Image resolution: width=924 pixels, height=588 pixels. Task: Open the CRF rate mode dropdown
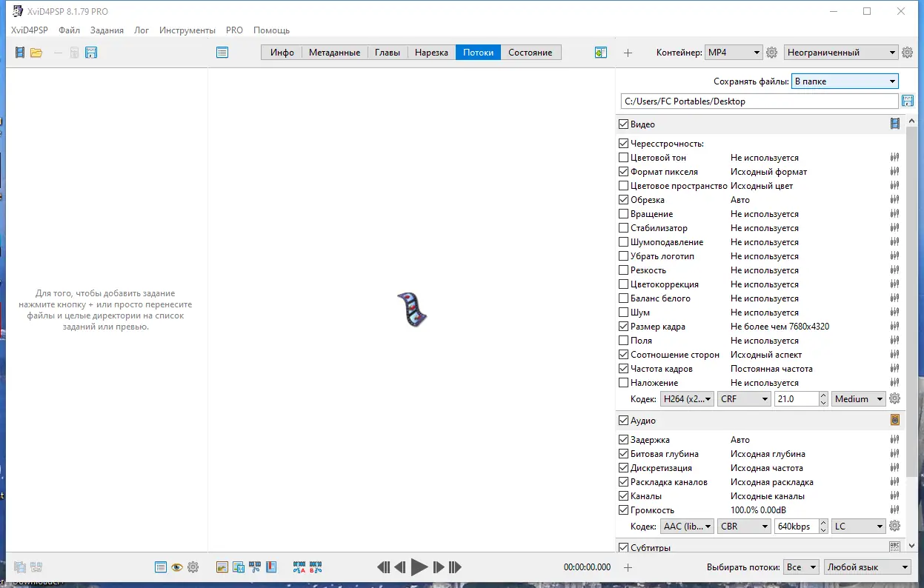(x=745, y=398)
